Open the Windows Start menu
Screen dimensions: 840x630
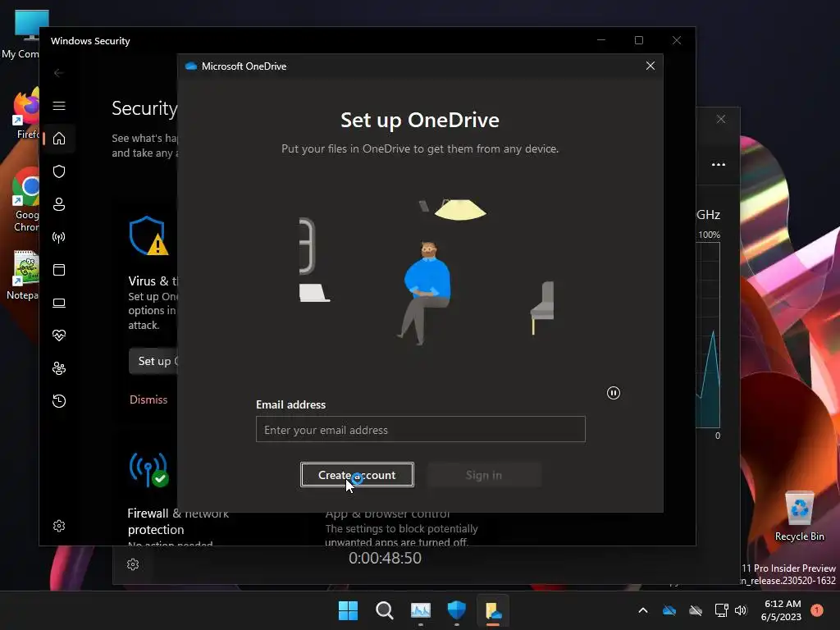[348, 610]
